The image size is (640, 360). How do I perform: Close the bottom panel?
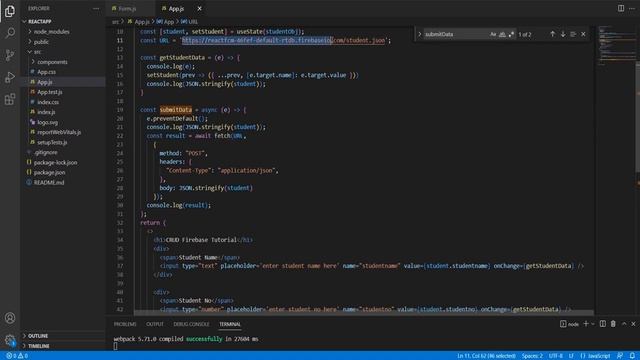(633, 324)
